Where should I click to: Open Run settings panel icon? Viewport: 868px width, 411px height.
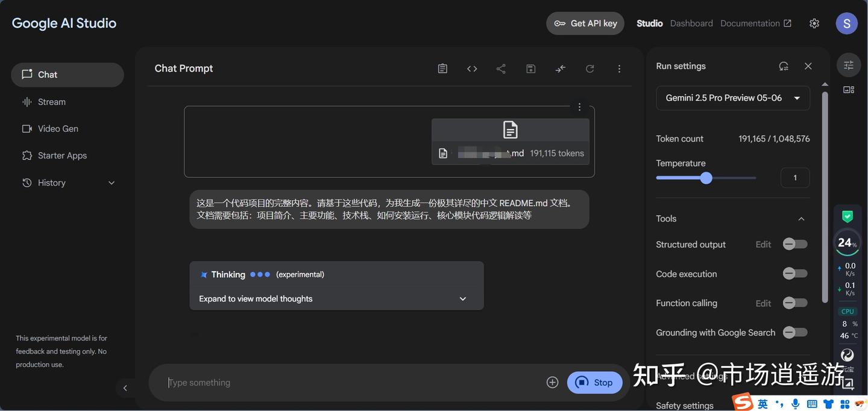(x=848, y=64)
